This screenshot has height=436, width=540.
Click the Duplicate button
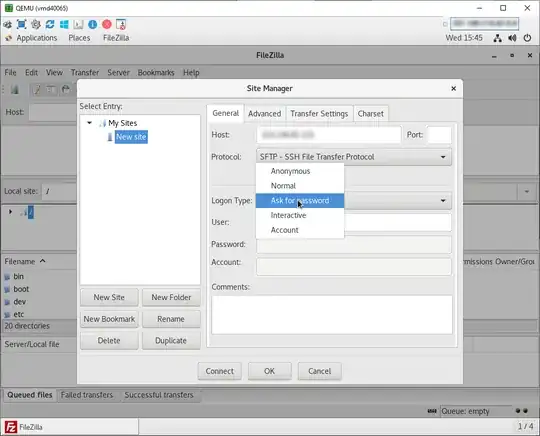(171, 341)
